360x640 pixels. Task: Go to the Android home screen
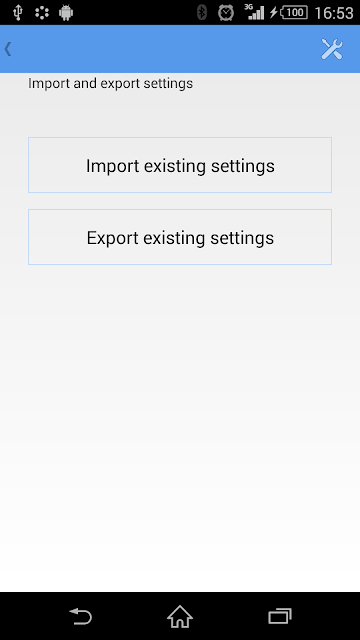(x=180, y=616)
